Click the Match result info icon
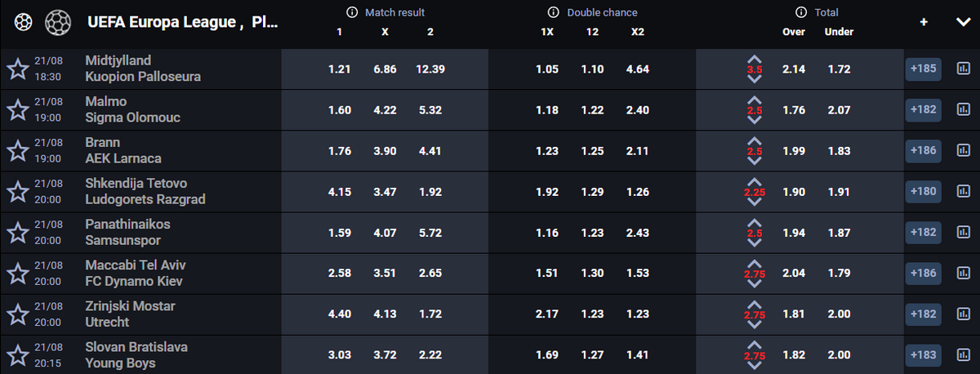 [352, 12]
